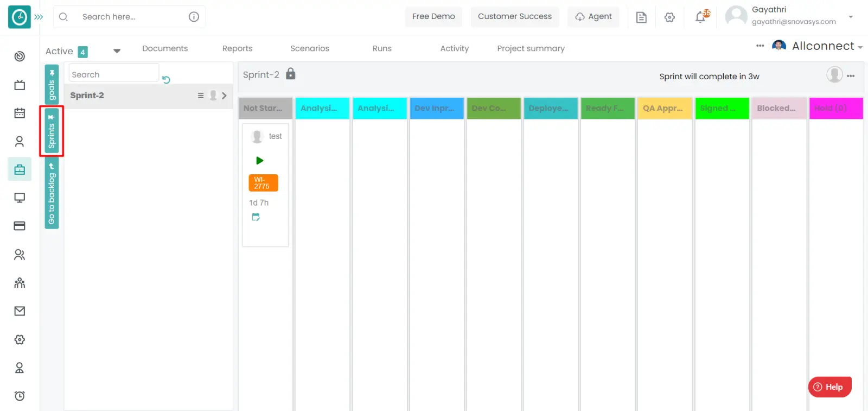Open the mail icon in sidebar
This screenshot has height=411, width=868.
click(x=20, y=311)
